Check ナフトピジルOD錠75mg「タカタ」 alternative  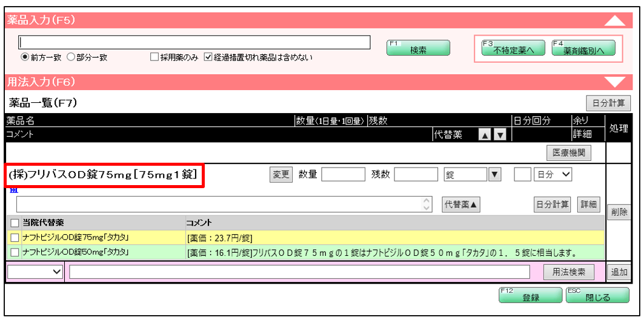coord(15,237)
